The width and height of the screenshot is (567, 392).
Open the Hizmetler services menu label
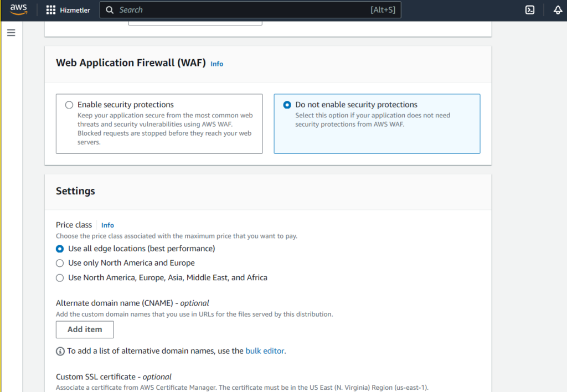coord(75,10)
